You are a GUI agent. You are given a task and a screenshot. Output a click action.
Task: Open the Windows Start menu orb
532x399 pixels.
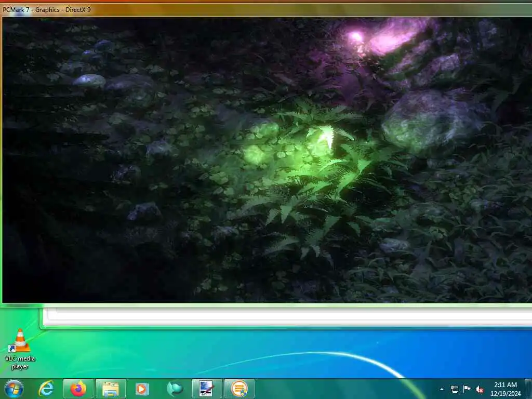[x=14, y=389]
